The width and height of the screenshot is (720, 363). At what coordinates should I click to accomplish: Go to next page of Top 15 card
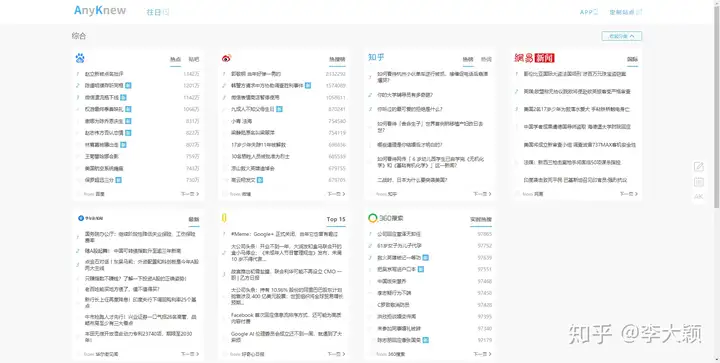[x=337, y=354]
